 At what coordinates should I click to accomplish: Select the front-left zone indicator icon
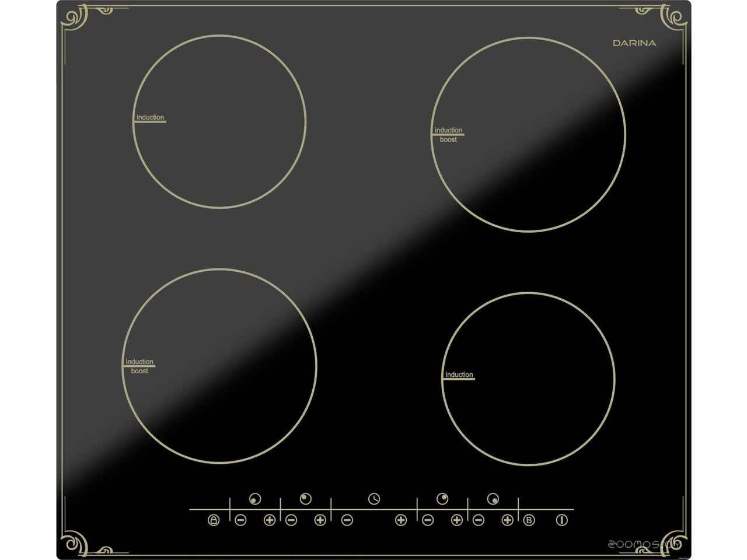point(254,499)
